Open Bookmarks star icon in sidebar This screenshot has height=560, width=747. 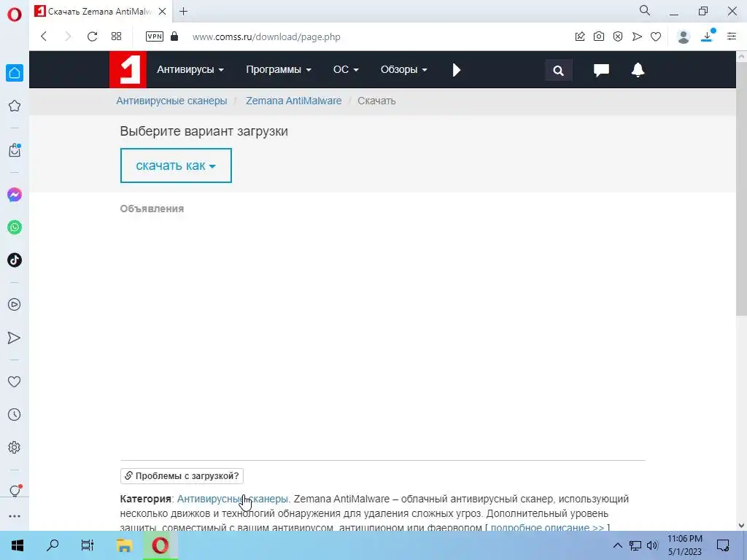click(x=15, y=106)
